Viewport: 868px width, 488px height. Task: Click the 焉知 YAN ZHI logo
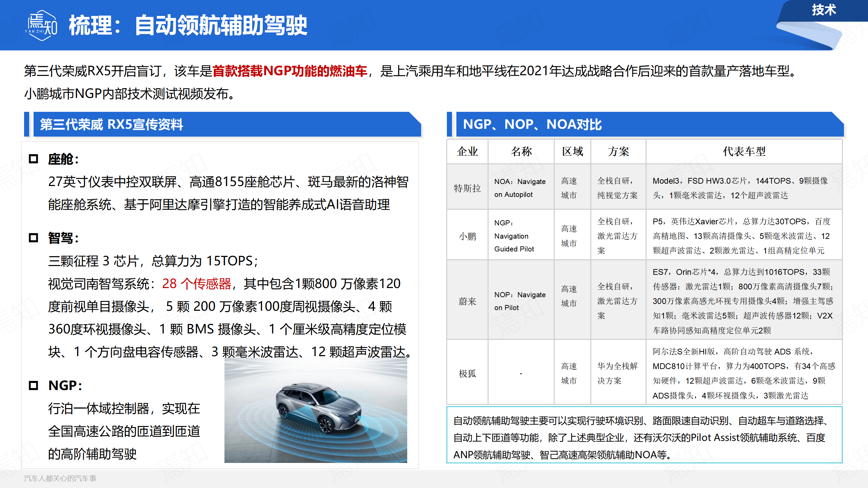(x=41, y=26)
